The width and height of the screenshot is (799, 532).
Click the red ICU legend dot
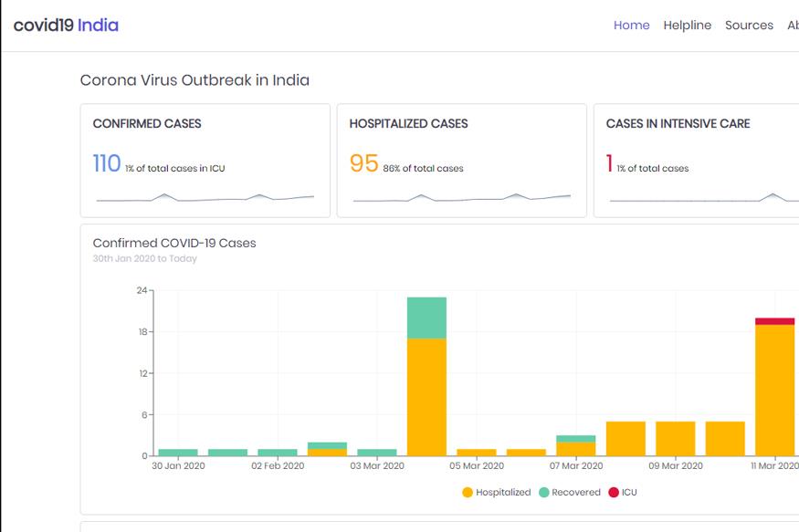coord(614,492)
